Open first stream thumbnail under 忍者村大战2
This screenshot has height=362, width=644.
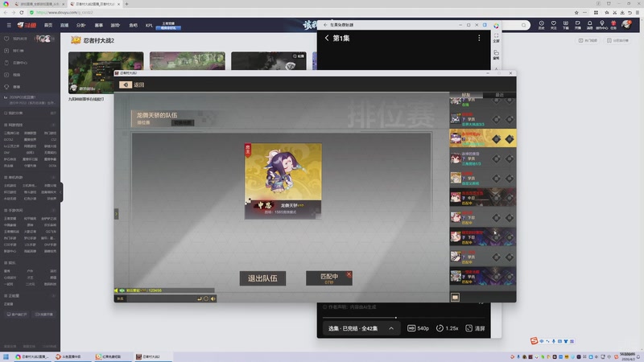106,72
